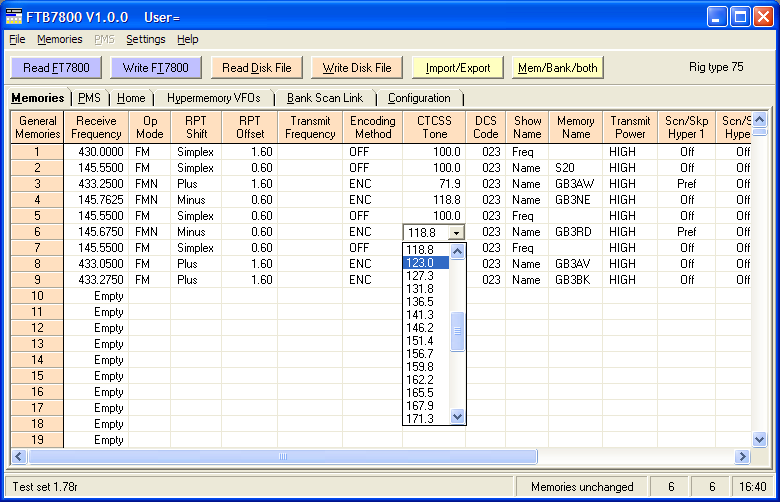Screen dimensions: 780x502
Task: Click the Write Disk File button
Action: tap(357, 68)
